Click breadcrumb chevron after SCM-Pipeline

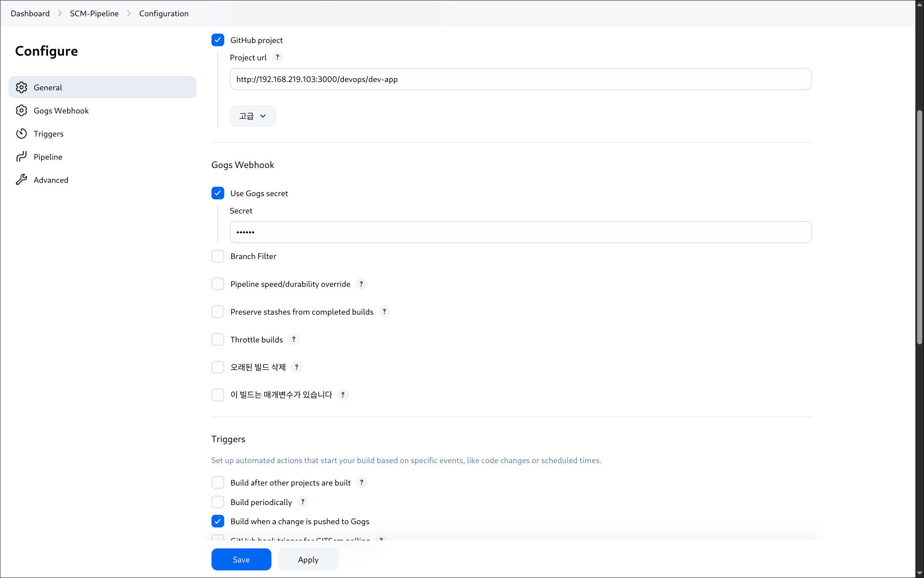pos(129,13)
